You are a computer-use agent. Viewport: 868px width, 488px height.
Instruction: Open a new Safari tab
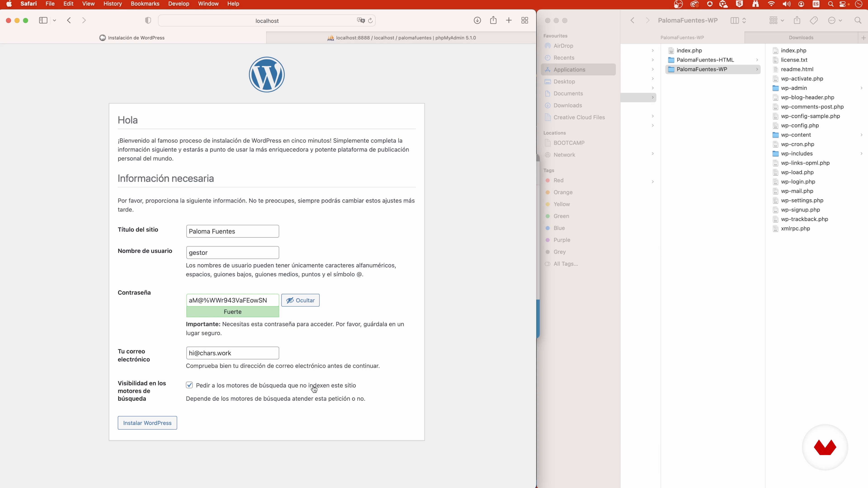(509, 21)
